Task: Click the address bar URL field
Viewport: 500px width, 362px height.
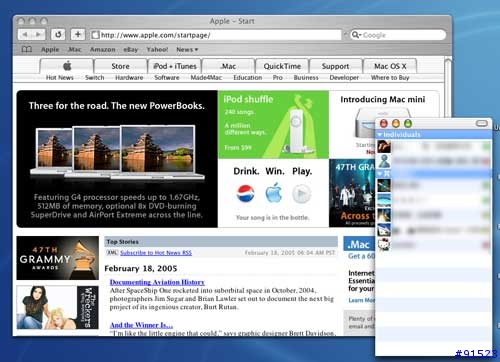Action: [x=216, y=35]
